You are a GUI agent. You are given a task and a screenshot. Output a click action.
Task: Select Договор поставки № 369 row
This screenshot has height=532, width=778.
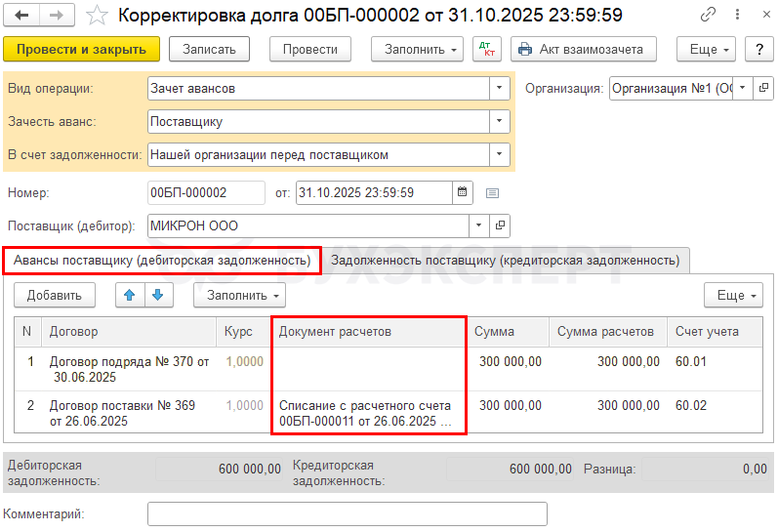click(388, 413)
